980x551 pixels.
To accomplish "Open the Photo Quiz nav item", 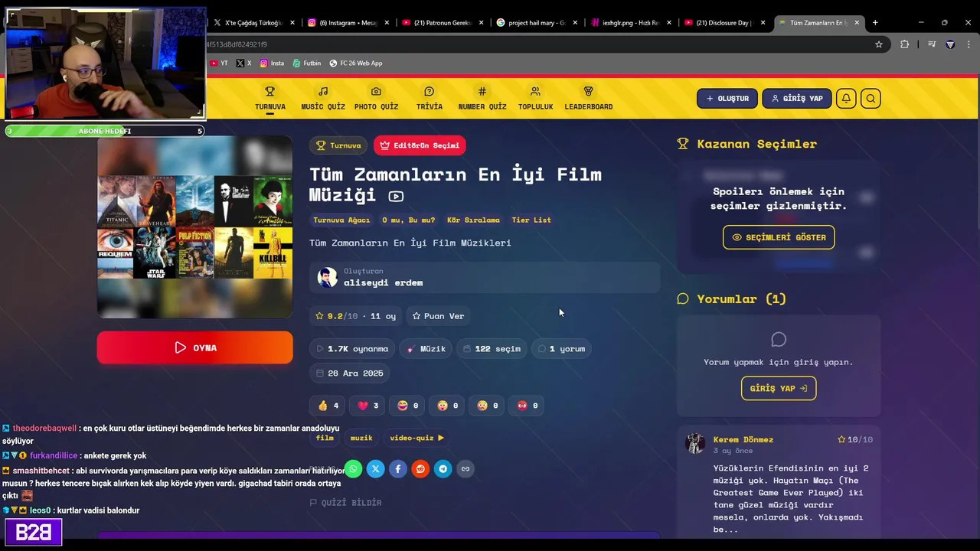I will (x=376, y=99).
